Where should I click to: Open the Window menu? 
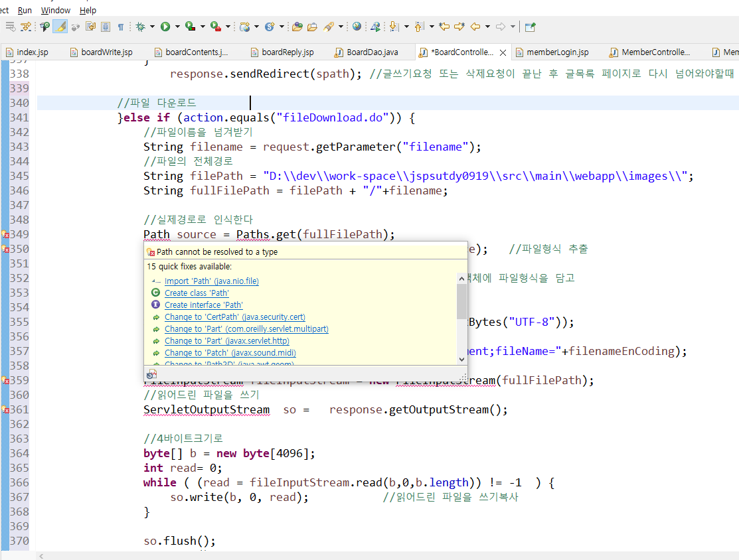click(x=56, y=10)
